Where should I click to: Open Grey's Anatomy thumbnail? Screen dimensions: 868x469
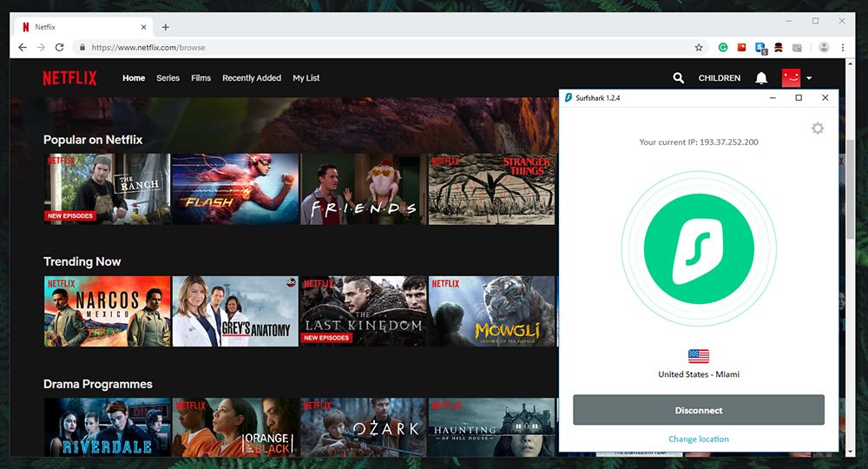click(235, 311)
